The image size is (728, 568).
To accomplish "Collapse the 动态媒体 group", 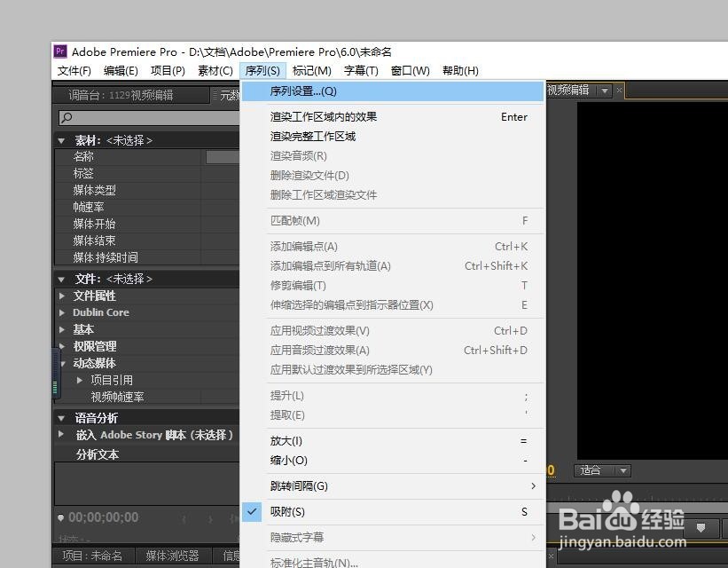I will coord(63,364).
